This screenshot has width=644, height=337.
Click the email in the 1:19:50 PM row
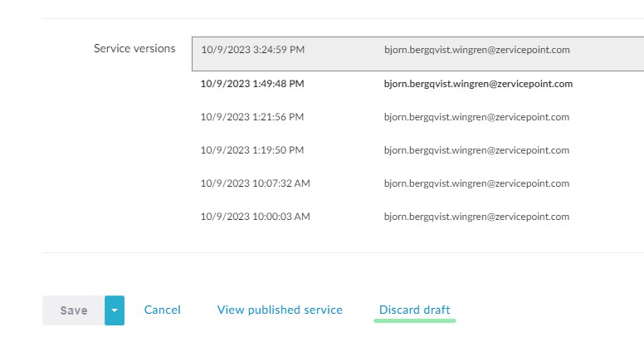coord(476,150)
